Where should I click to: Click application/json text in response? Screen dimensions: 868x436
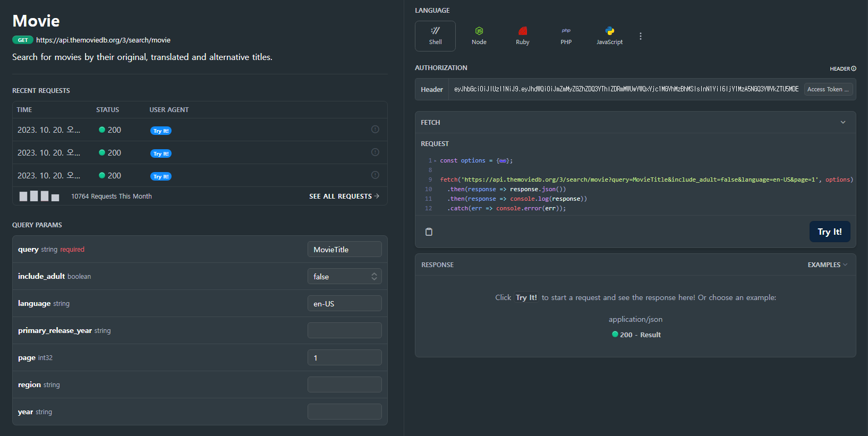pyautogui.click(x=635, y=319)
